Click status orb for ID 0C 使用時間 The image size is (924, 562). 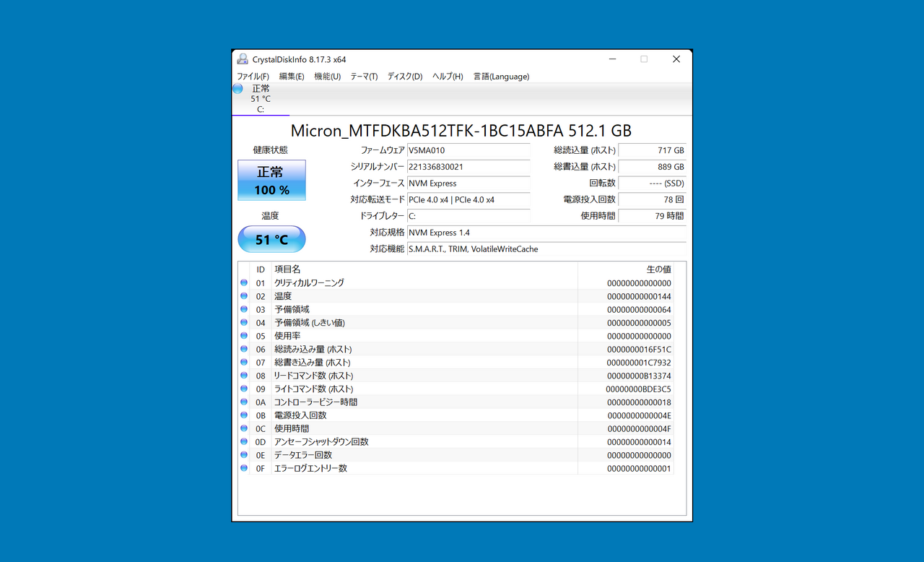[x=244, y=428]
